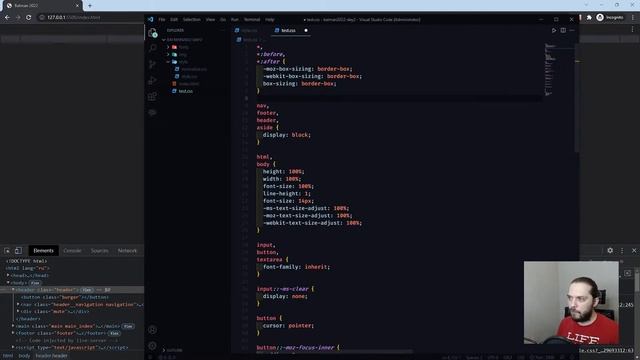
Task: Close the DevTools panel
Action: pos(634,251)
